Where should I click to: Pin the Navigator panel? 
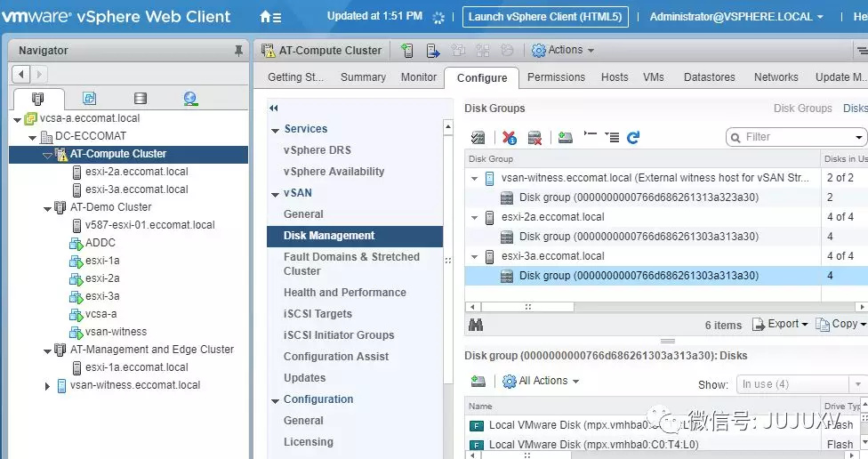[238, 51]
